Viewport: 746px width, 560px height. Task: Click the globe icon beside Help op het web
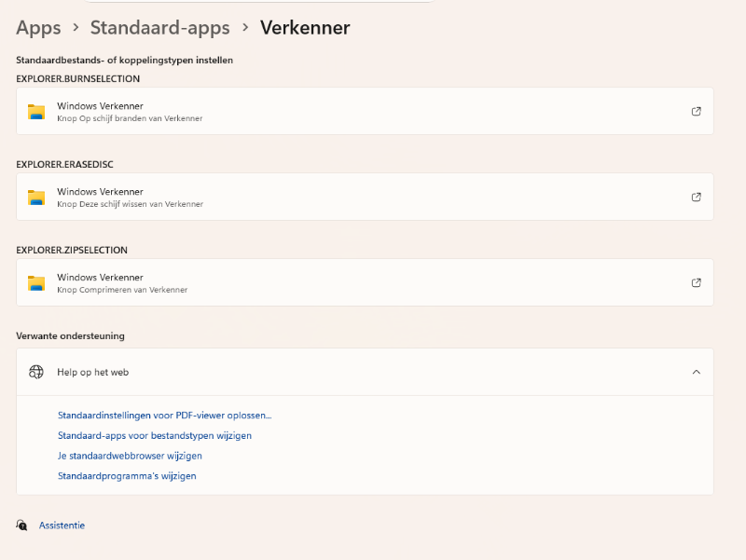click(x=36, y=372)
